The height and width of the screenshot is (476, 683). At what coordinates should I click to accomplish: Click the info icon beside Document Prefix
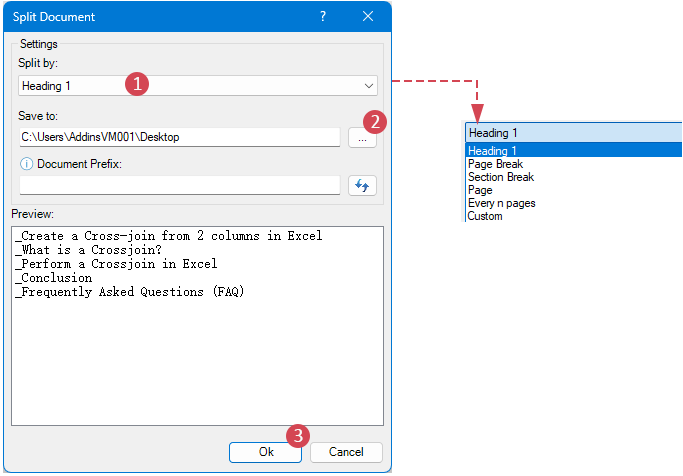[x=25, y=164]
